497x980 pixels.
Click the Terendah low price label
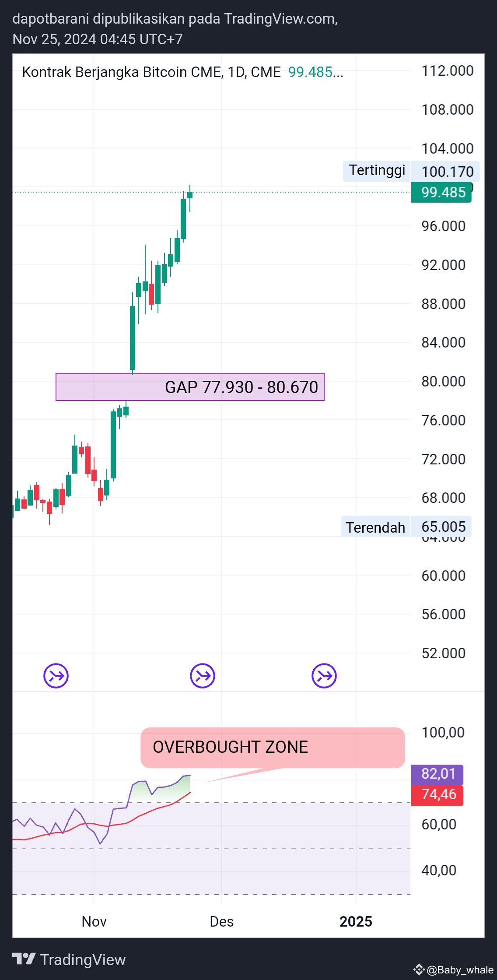[375, 527]
